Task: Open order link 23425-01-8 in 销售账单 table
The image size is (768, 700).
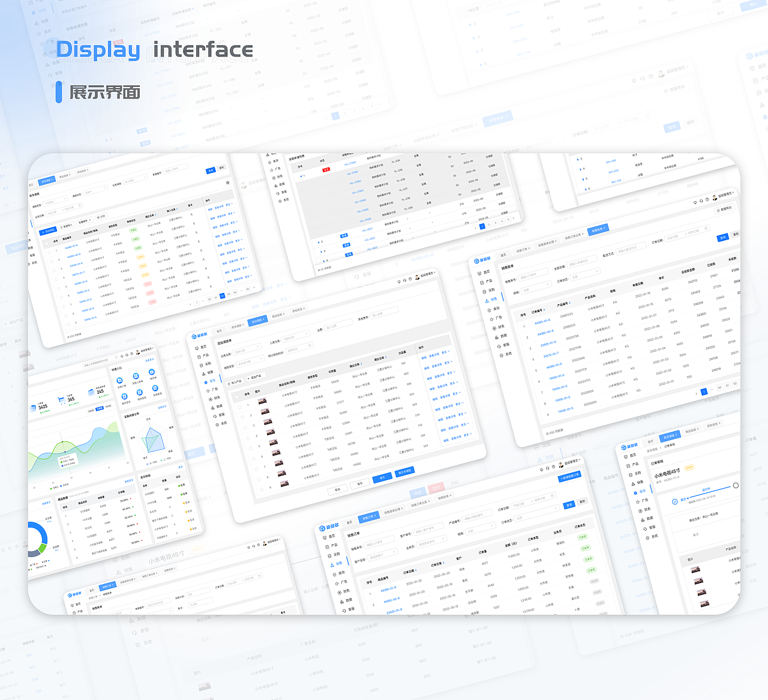Action: click(x=548, y=343)
